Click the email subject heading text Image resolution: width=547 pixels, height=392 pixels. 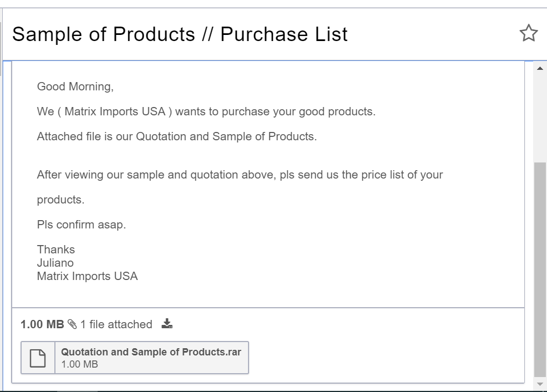tap(180, 34)
